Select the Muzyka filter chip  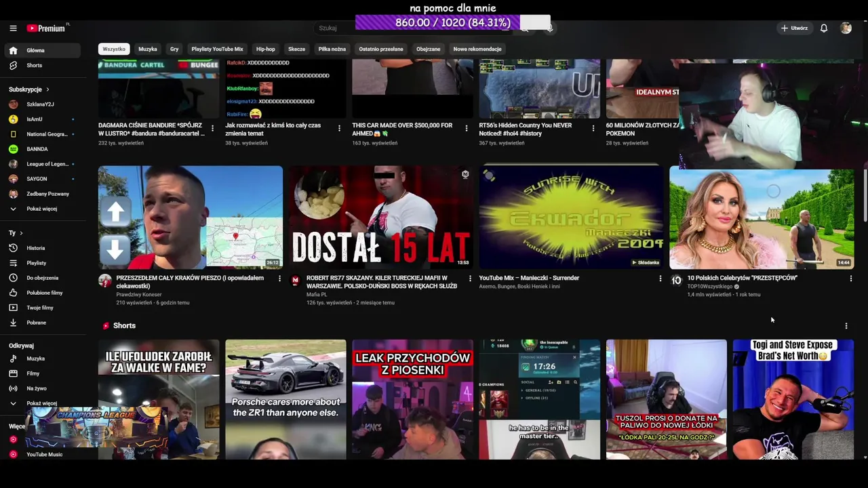coord(148,49)
